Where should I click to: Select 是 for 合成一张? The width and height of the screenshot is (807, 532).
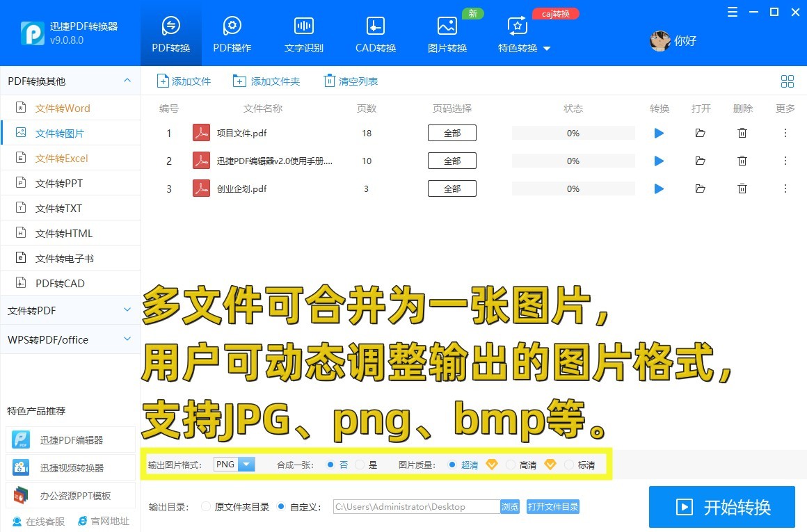click(360, 465)
